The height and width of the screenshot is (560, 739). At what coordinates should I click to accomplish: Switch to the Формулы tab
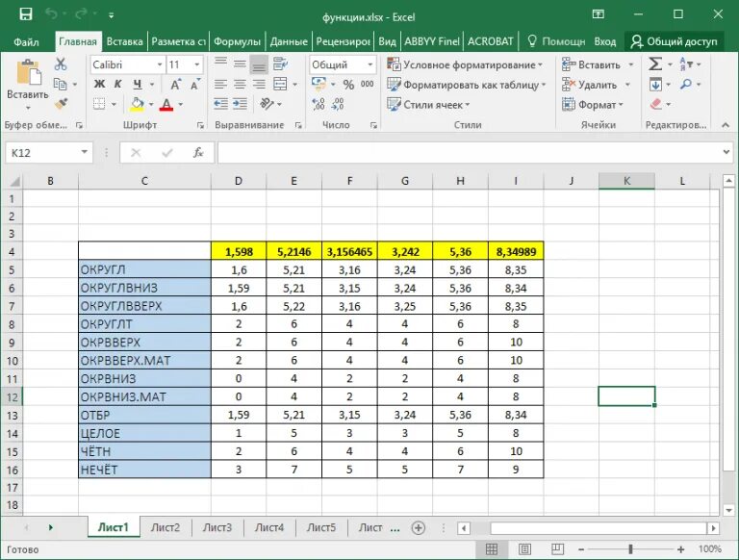pos(237,42)
